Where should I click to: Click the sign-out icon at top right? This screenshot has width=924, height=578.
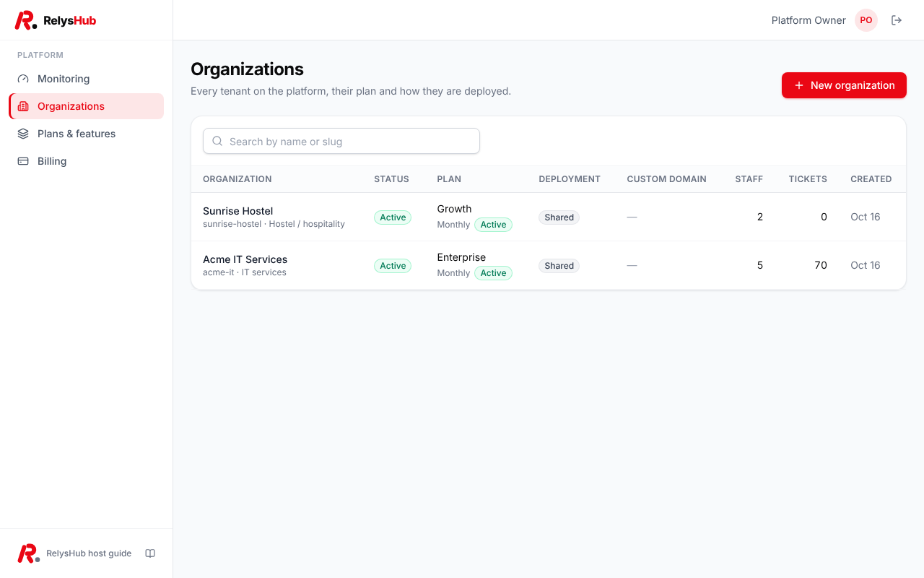coord(897,20)
